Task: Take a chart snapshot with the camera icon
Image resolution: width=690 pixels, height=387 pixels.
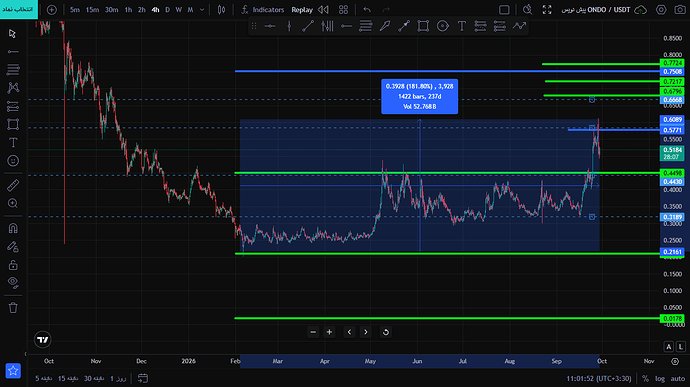Action: [x=680, y=10]
